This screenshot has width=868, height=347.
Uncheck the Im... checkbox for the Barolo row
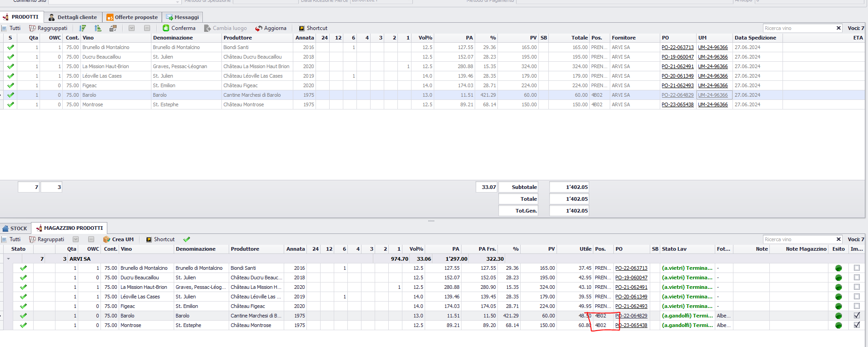[857, 315]
